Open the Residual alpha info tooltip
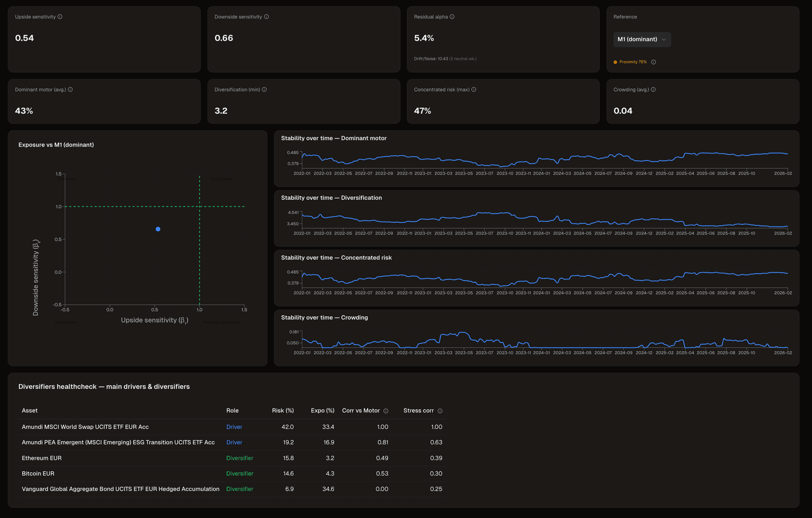This screenshot has height=518, width=812. [452, 17]
